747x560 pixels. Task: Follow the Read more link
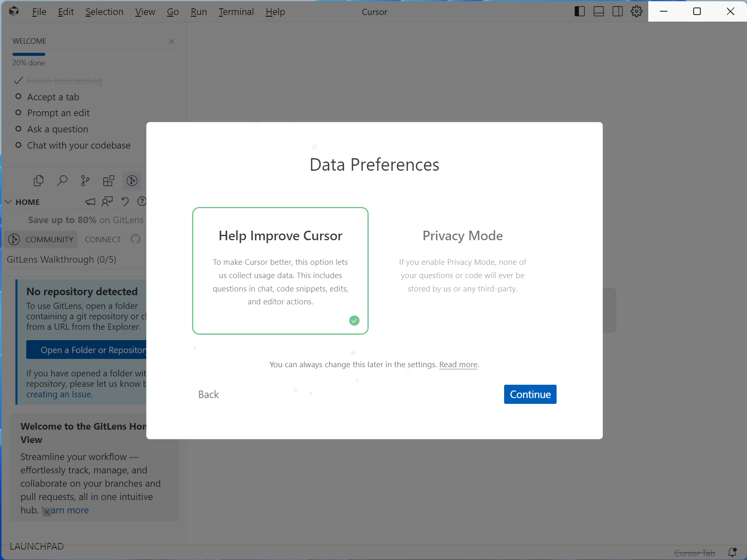pos(458,365)
